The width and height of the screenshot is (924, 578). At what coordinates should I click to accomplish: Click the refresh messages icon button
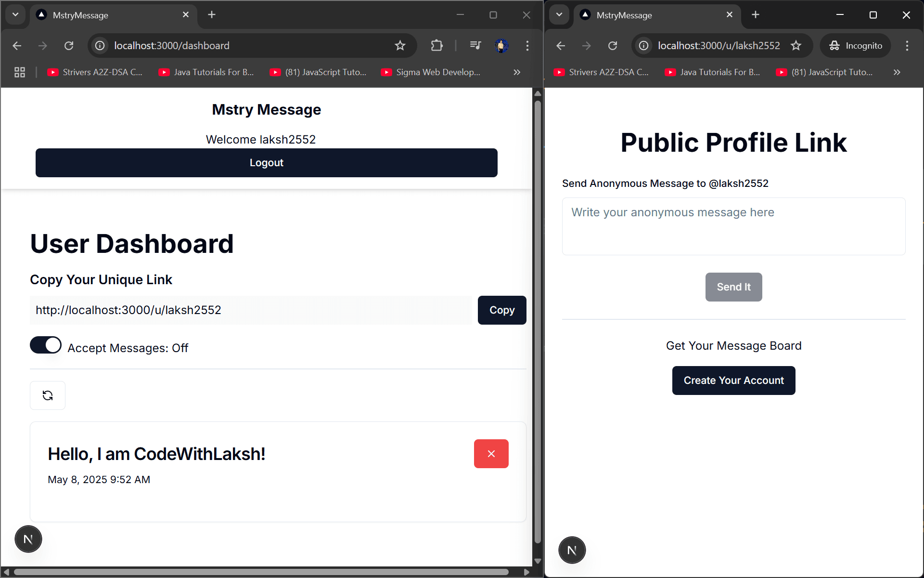pos(48,395)
